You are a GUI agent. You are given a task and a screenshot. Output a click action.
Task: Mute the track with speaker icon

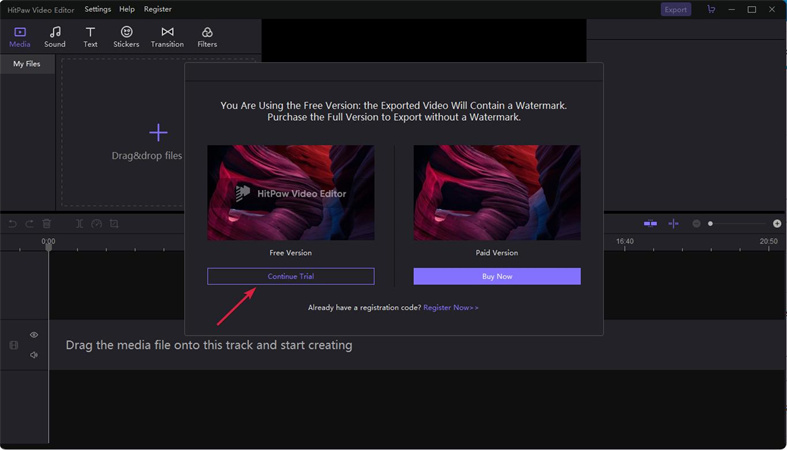point(34,355)
